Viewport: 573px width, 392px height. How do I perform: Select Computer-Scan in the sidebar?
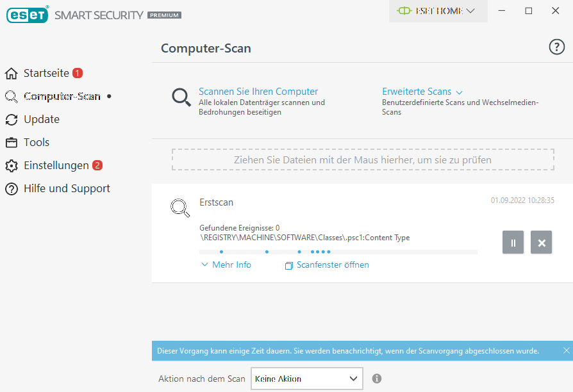point(62,97)
